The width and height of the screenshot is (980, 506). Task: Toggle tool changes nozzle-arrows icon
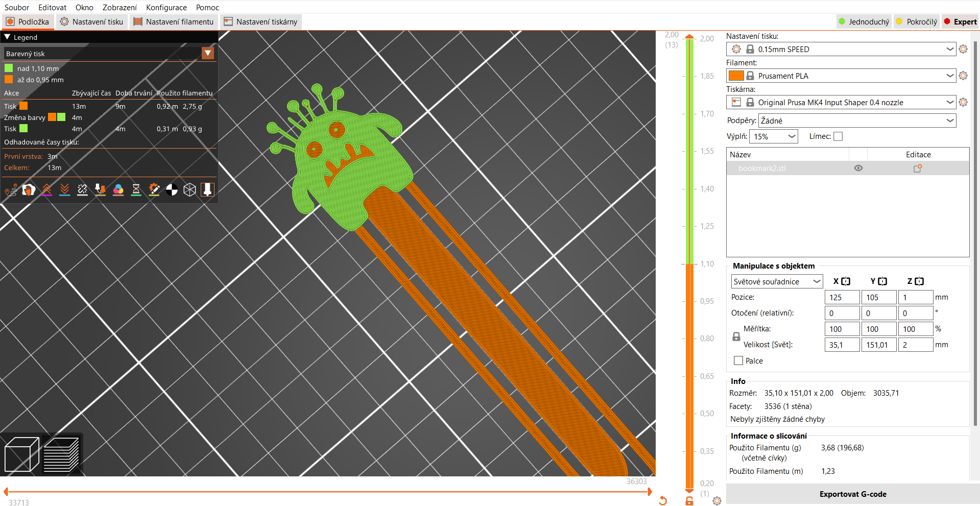[x=100, y=190]
